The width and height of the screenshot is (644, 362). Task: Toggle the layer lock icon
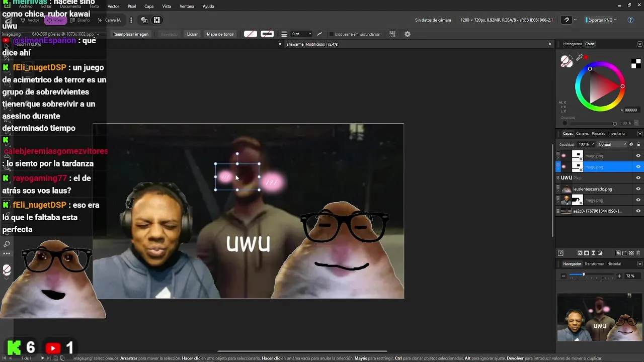pos(638,144)
